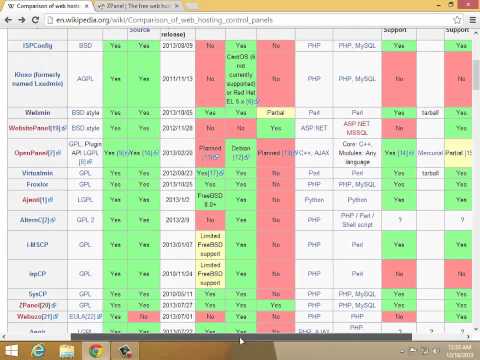Go back using the browser Back arrow

click(9, 20)
